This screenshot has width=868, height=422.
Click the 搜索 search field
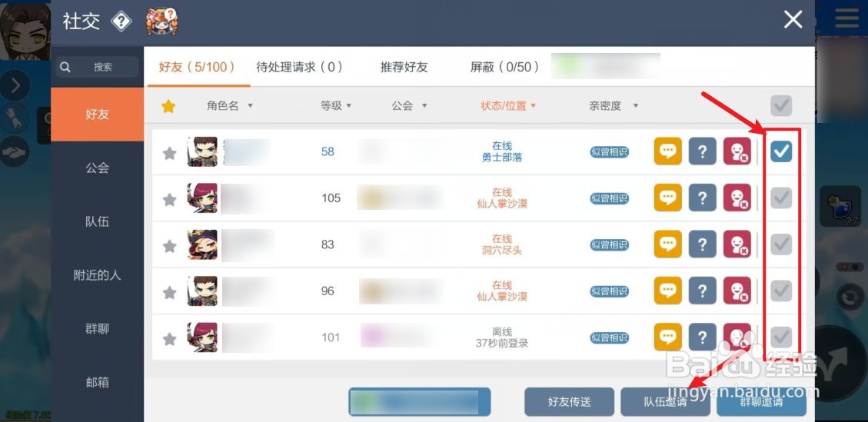point(98,67)
